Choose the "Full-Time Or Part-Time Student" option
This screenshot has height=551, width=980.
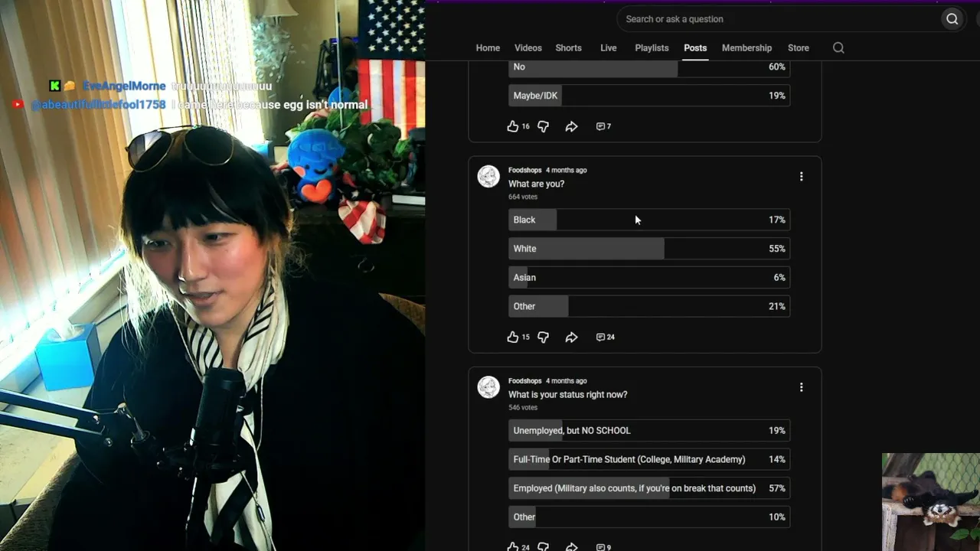pos(649,459)
